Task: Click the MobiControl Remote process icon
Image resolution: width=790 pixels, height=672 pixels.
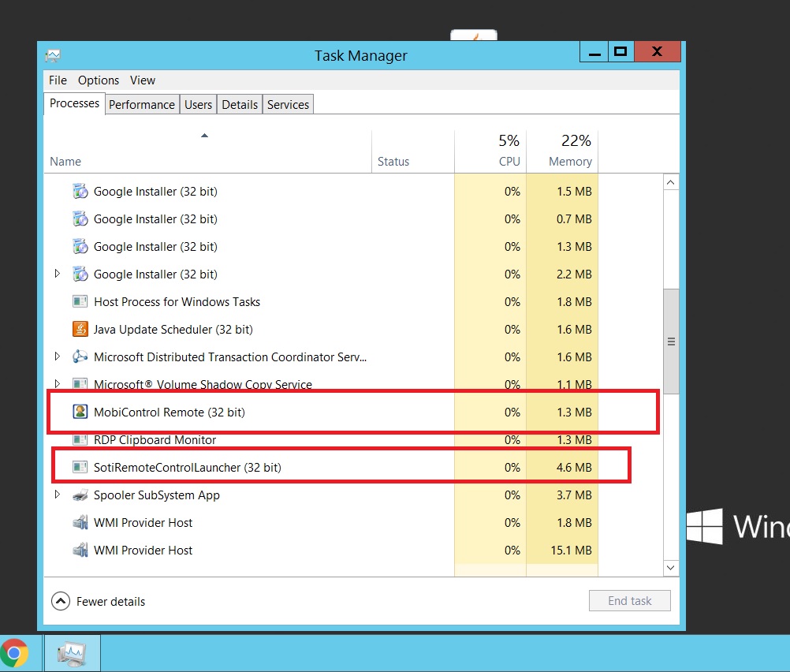Action: click(80, 412)
